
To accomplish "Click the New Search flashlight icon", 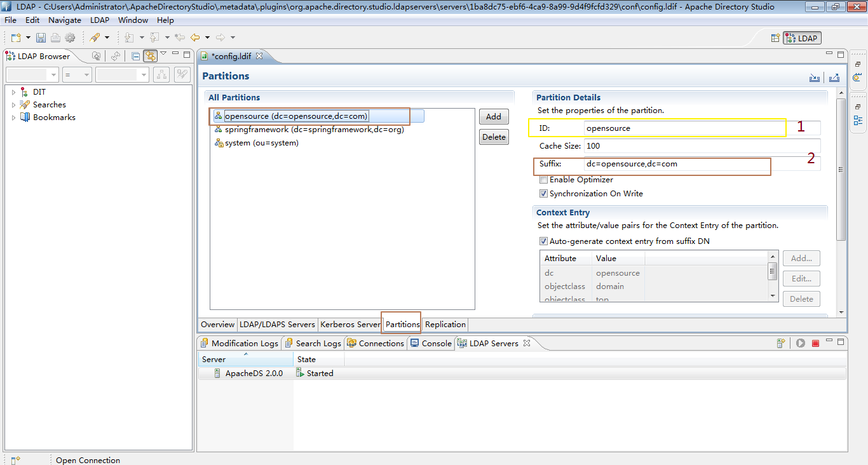I will 95,37.
